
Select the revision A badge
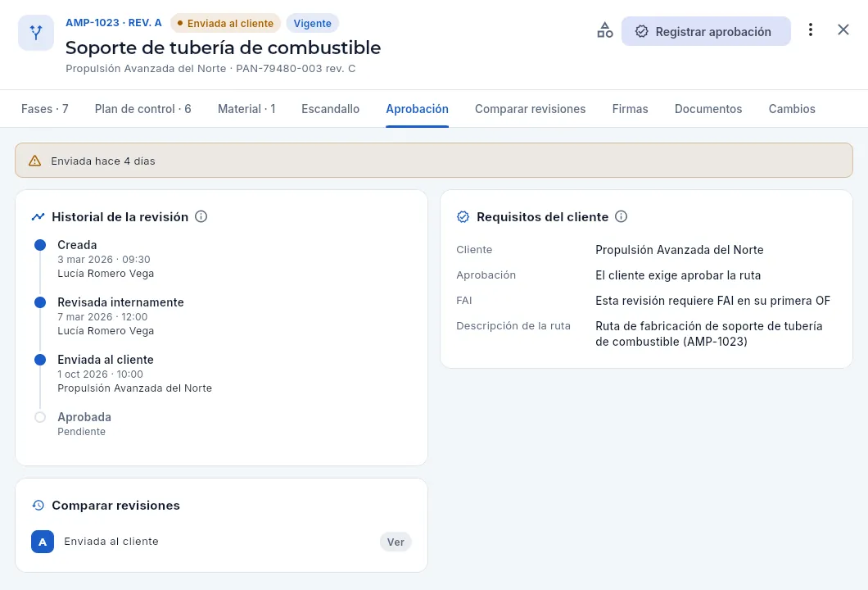43,542
